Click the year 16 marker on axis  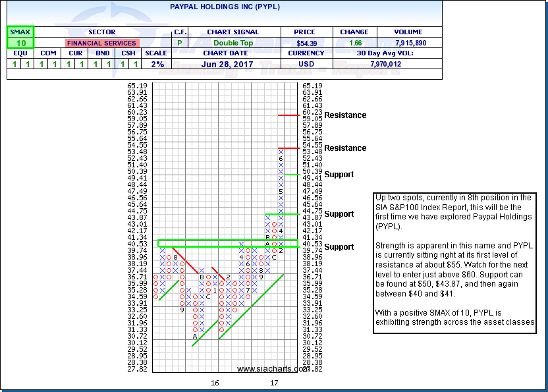(x=215, y=382)
